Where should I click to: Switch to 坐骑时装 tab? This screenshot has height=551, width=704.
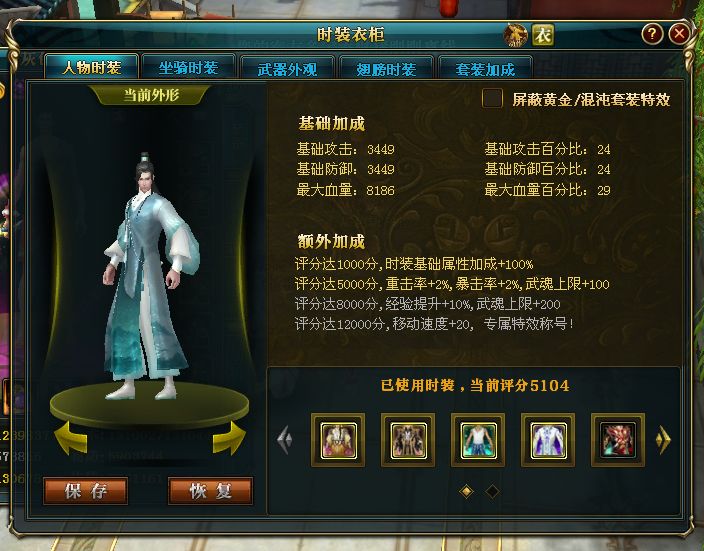tap(188, 68)
